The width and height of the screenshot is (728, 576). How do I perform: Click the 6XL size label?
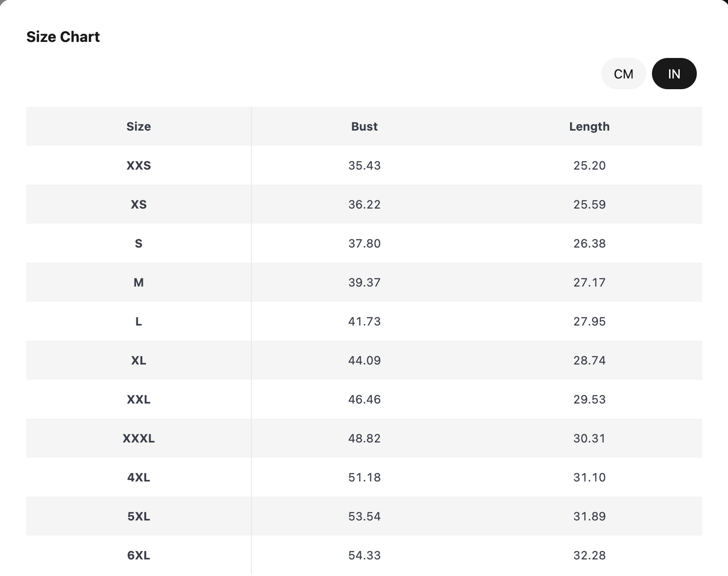139,555
